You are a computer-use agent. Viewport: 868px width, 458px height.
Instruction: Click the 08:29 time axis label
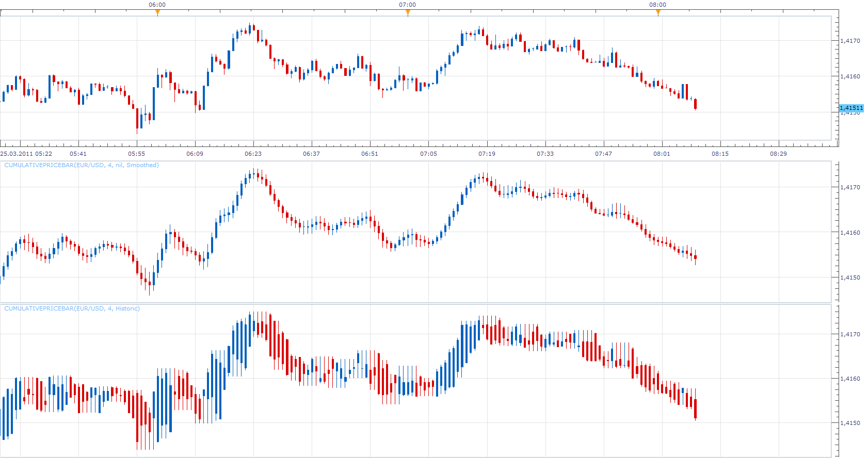click(779, 154)
